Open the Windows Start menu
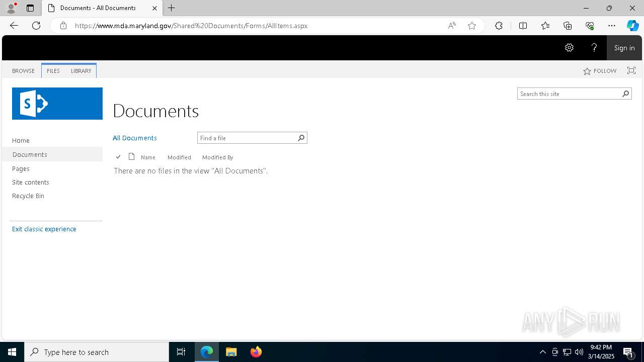Viewport: 644px width, 362px height. (12, 352)
